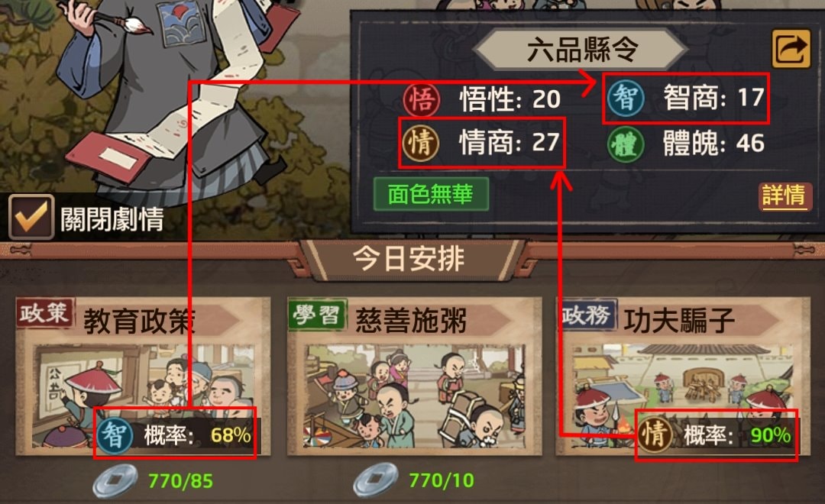
Task: Click the silver coin under 教育政策
Action: [x=115, y=480]
